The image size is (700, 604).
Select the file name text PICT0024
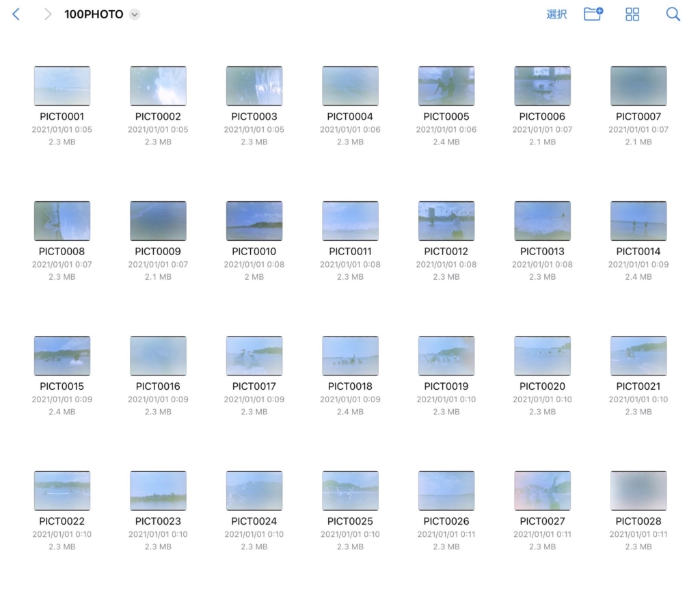pyautogui.click(x=254, y=521)
